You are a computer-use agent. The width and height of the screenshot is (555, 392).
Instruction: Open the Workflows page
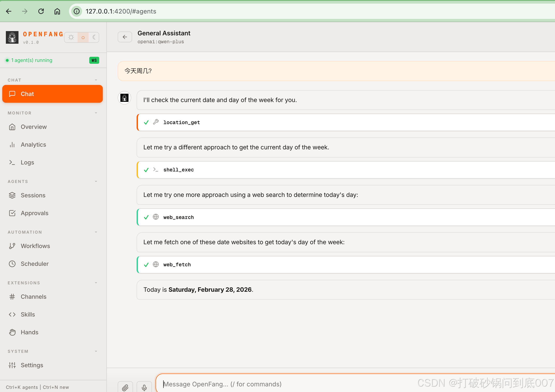[35, 246]
